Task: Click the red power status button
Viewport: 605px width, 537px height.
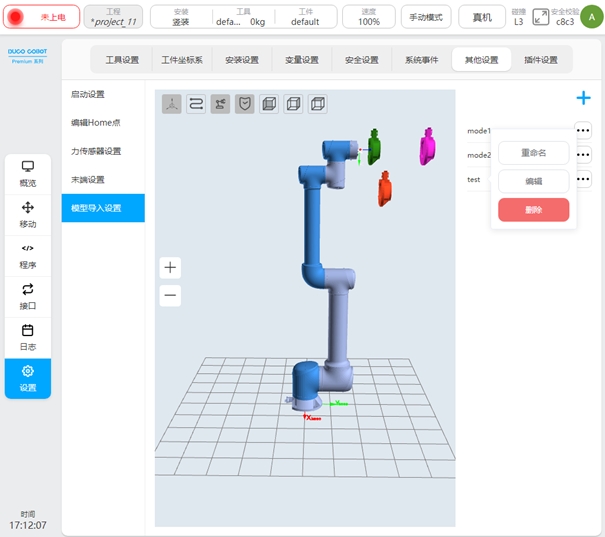Action: 41,17
